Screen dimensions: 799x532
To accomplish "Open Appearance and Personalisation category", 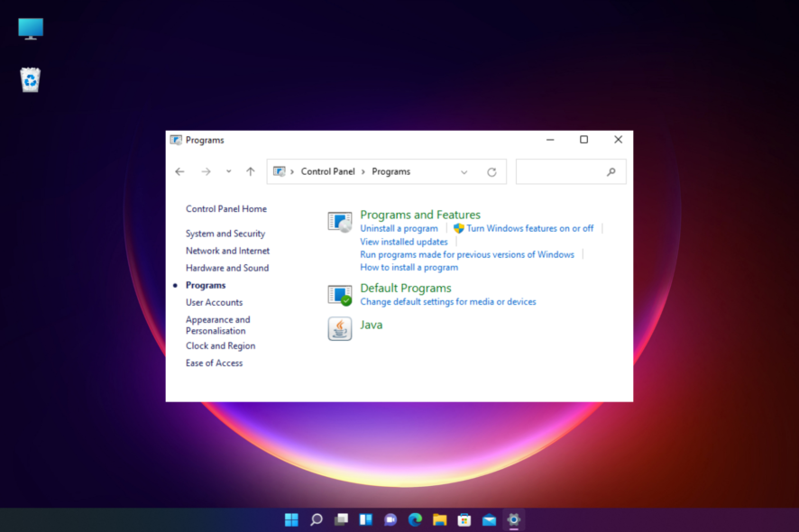I will pyautogui.click(x=218, y=326).
